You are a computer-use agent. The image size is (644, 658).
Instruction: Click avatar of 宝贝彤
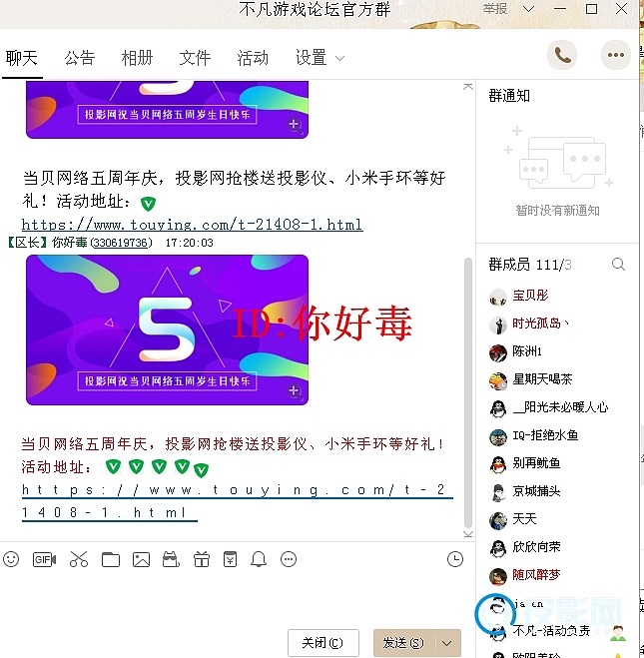[x=498, y=297]
